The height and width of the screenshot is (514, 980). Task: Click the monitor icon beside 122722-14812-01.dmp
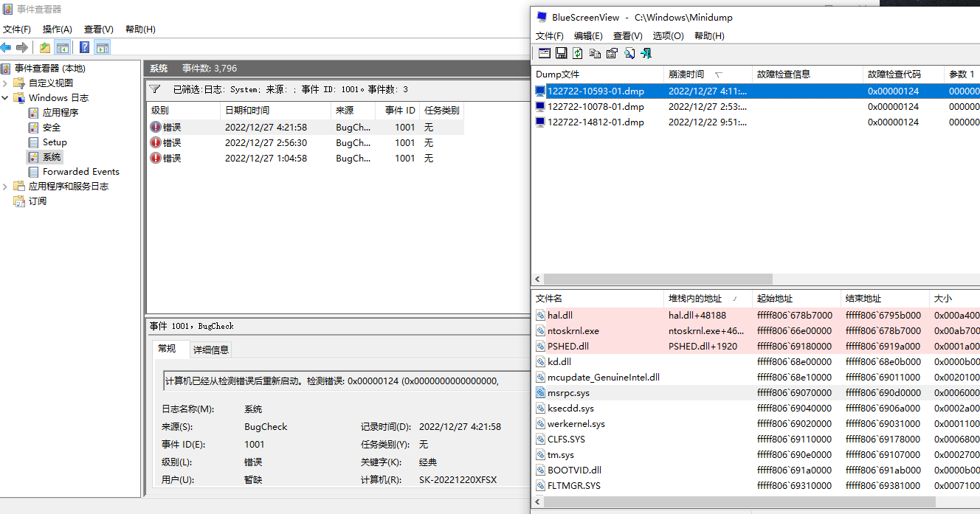541,122
